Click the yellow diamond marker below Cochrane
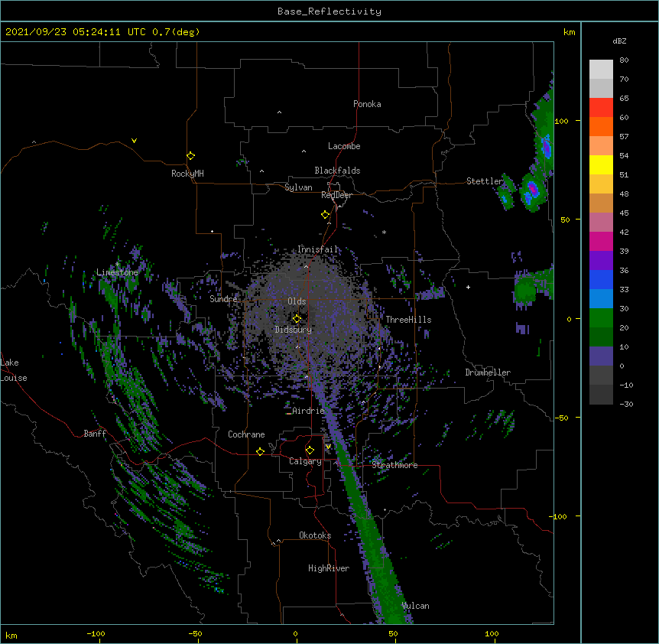The image size is (659, 644). (260, 451)
